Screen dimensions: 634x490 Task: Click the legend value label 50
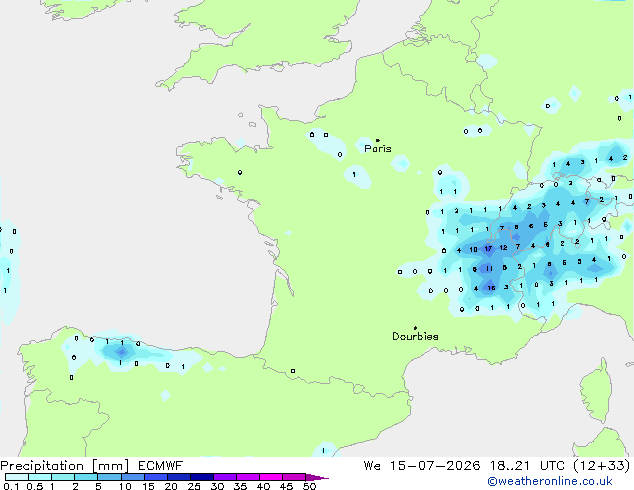(x=310, y=486)
